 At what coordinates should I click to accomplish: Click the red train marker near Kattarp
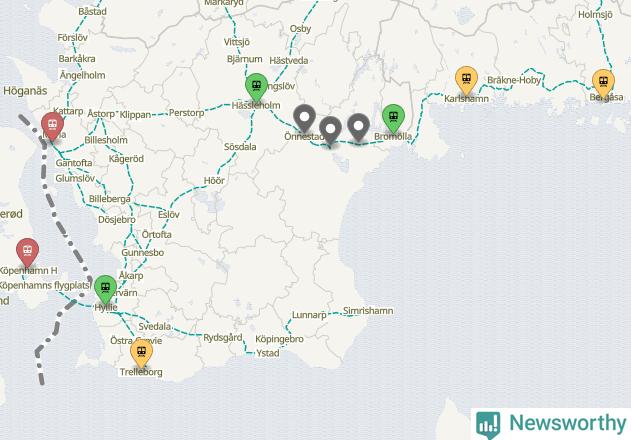point(52,126)
